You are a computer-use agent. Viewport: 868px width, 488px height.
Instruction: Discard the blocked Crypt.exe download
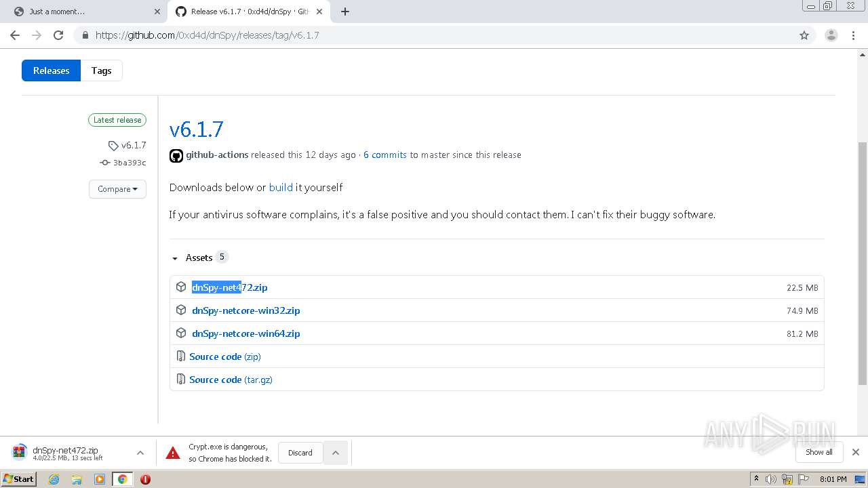click(x=300, y=453)
